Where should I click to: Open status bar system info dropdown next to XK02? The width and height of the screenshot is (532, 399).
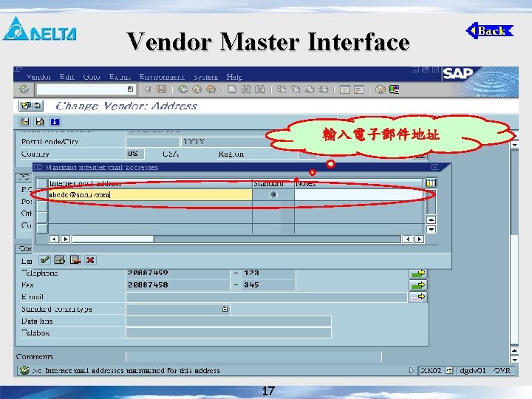pyautogui.click(x=449, y=370)
